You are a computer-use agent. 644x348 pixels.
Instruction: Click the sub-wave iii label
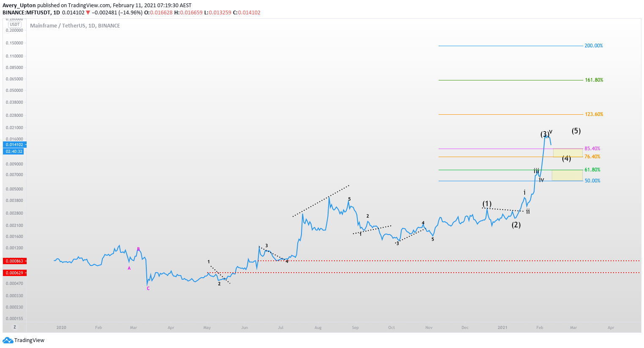tap(536, 171)
